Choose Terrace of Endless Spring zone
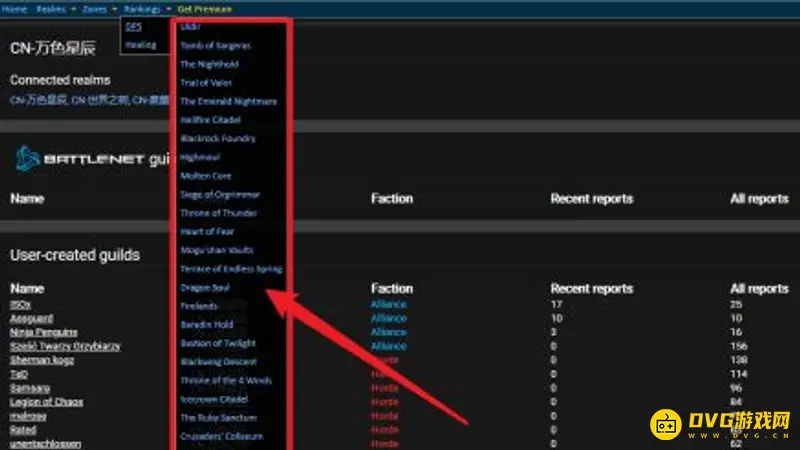Screen dimensions: 800x450 point(231,269)
